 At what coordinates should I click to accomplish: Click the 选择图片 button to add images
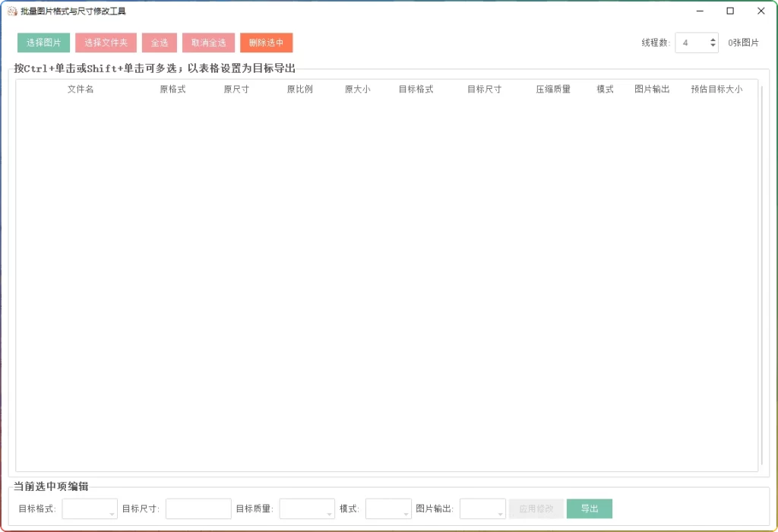point(45,43)
